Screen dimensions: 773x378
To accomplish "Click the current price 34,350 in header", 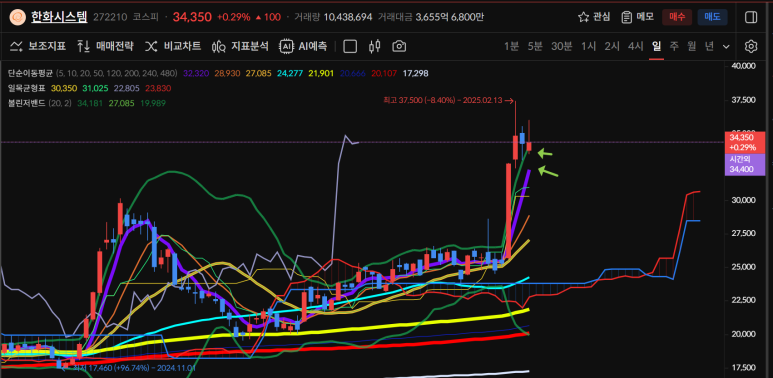I will (192, 17).
